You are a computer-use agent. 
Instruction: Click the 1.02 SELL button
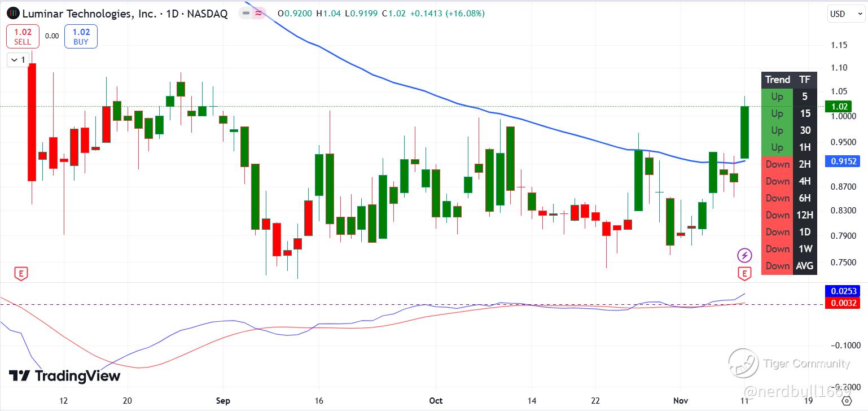(x=23, y=36)
